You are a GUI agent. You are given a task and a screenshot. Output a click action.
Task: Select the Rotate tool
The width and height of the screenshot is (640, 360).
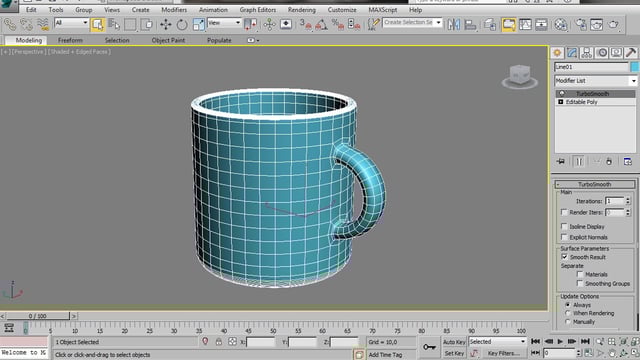pos(182,24)
